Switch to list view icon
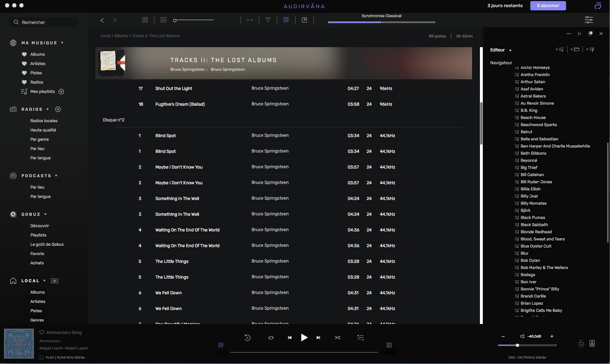The height and width of the screenshot is (364, 610). 163,20
